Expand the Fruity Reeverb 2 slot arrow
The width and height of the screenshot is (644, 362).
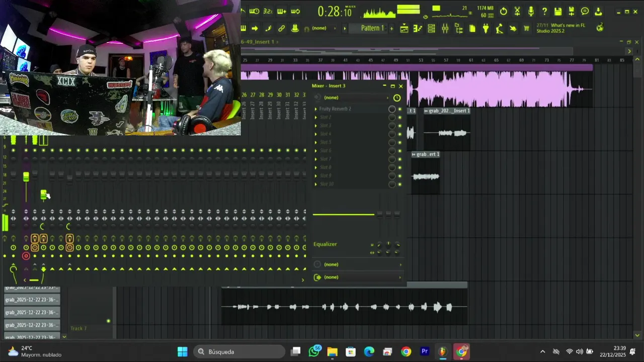tap(316, 109)
